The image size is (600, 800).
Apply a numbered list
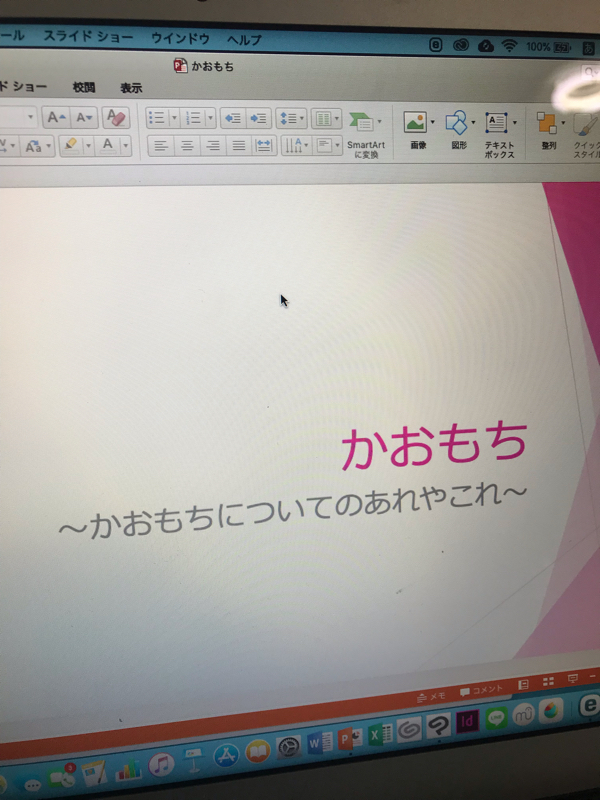[x=193, y=118]
